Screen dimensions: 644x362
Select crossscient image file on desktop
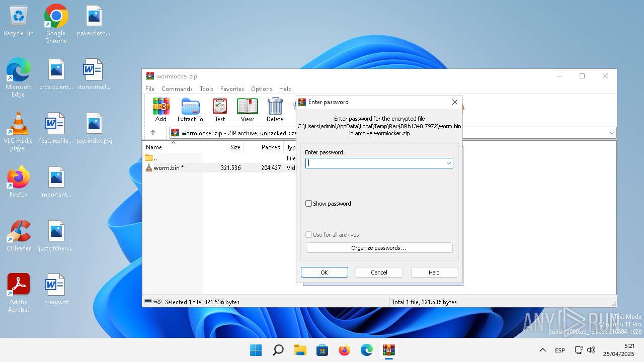(56, 74)
